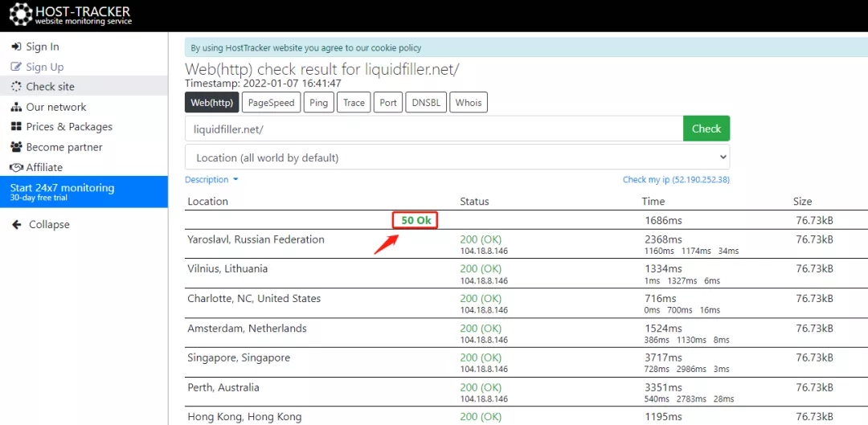Click the Check site spinner icon
Screen dimensions: 868x425
16,87
